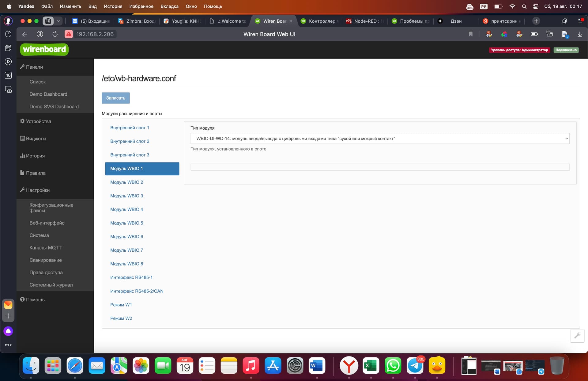Expand the Панели section
This screenshot has width=588, height=381.
point(31,67)
